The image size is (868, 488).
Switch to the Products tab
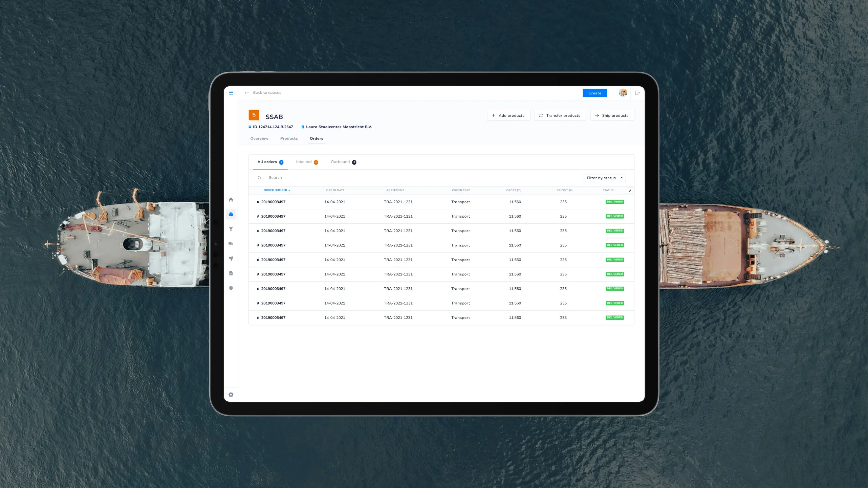click(x=289, y=138)
